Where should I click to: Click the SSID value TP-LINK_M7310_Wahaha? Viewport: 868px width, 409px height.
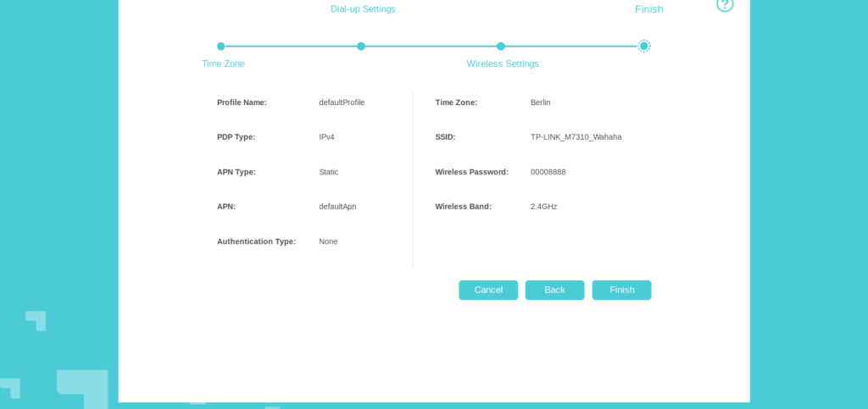(576, 137)
